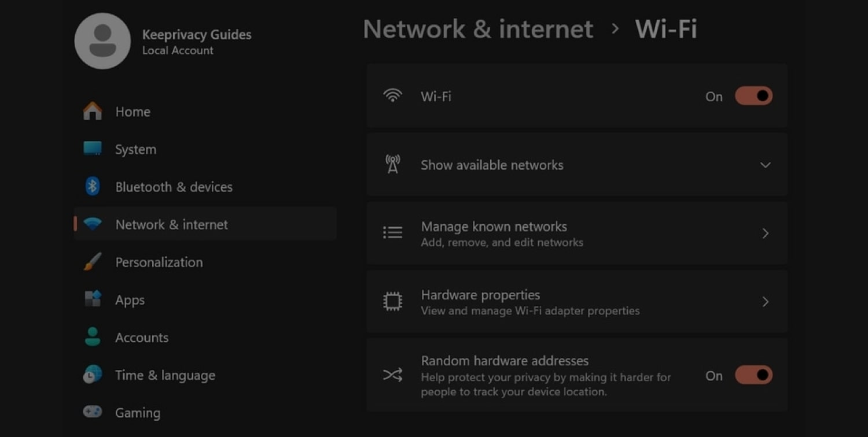The image size is (868, 437).
Task: Turn off the Wi-Fi toggle
Action: point(753,95)
